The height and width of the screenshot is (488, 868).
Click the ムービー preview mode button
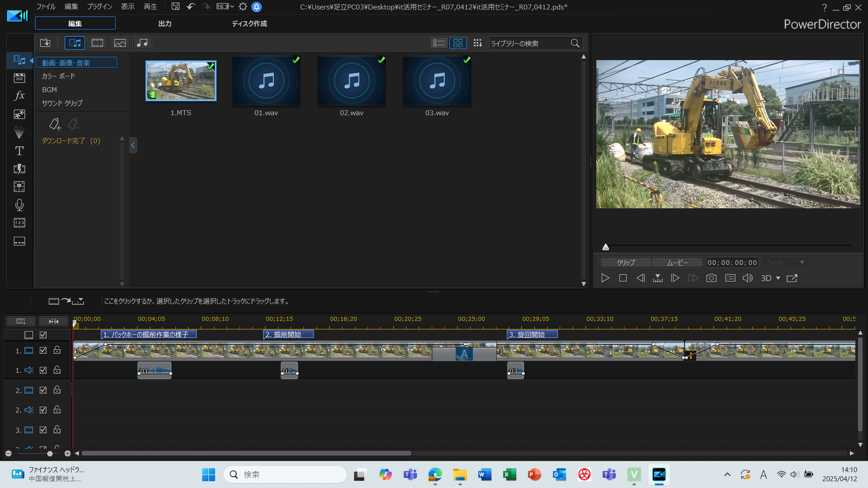click(677, 263)
